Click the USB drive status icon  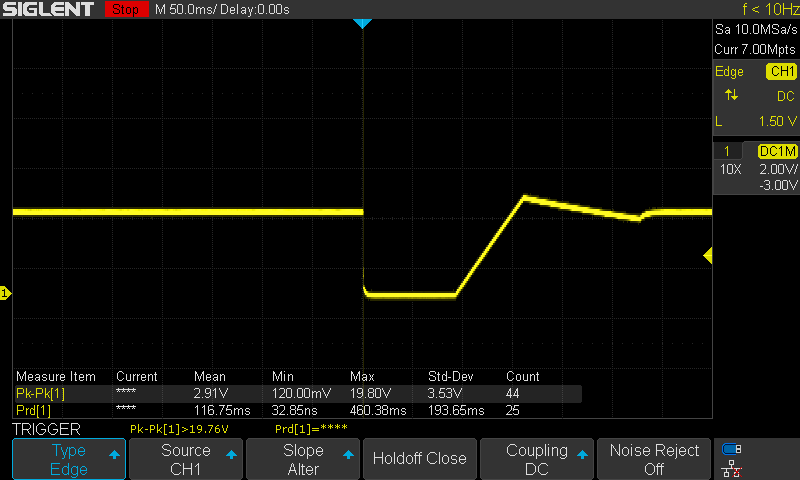[x=732, y=449]
